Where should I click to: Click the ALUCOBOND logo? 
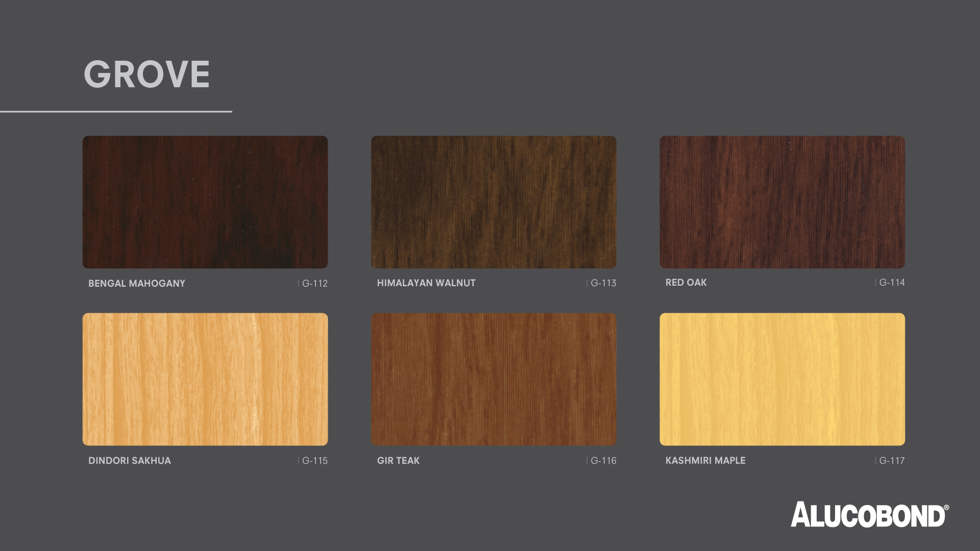pos(870,514)
